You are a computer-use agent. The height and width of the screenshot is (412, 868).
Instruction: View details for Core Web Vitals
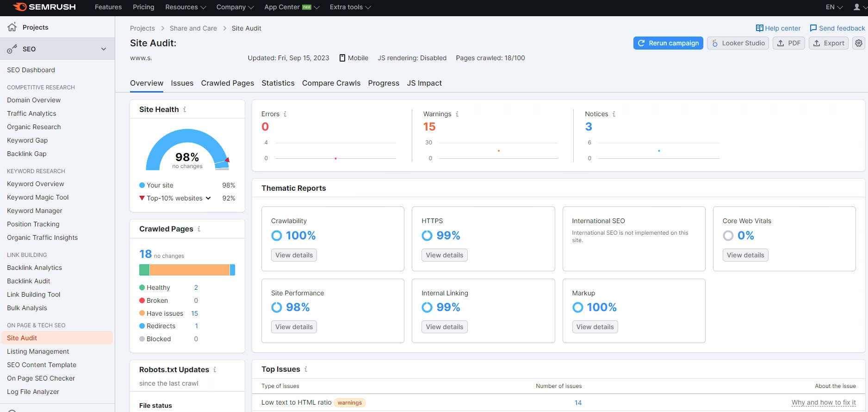pos(745,255)
